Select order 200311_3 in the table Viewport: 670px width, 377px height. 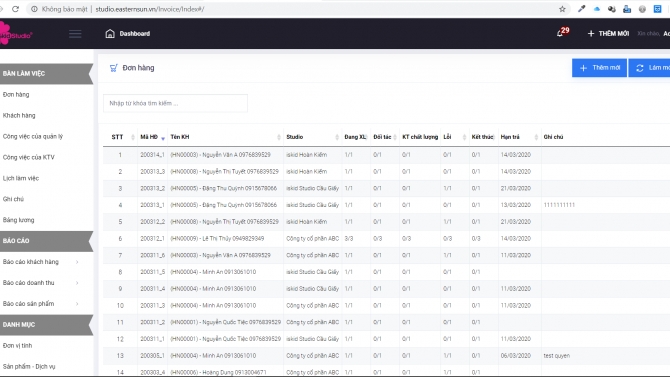[152, 306]
